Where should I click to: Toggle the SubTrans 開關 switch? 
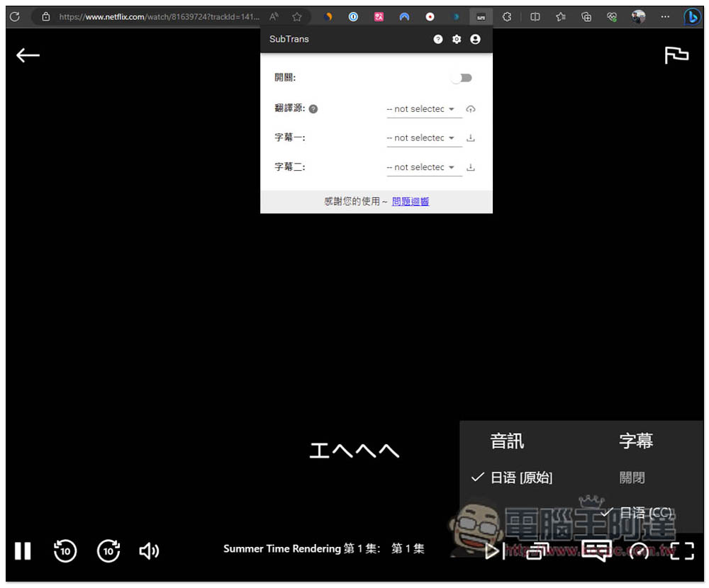point(462,78)
